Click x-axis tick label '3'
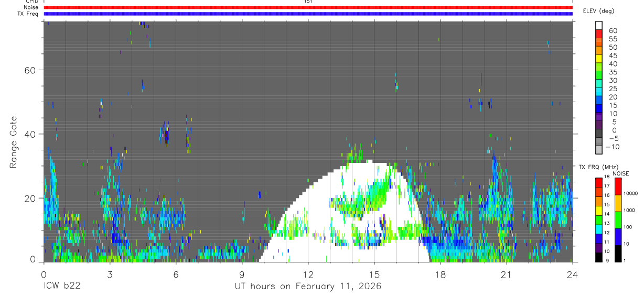 (110, 274)
